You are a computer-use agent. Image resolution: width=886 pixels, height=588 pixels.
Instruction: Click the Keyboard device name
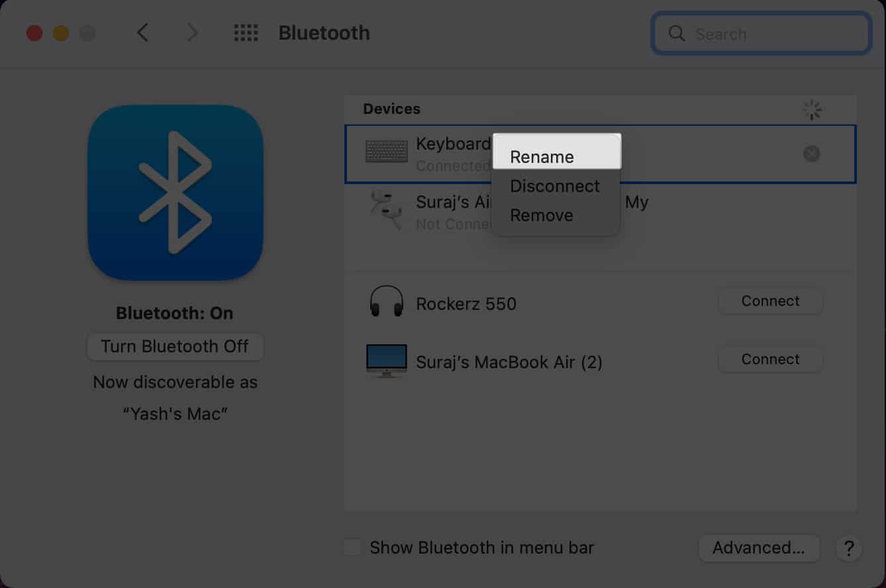[x=453, y=144]
